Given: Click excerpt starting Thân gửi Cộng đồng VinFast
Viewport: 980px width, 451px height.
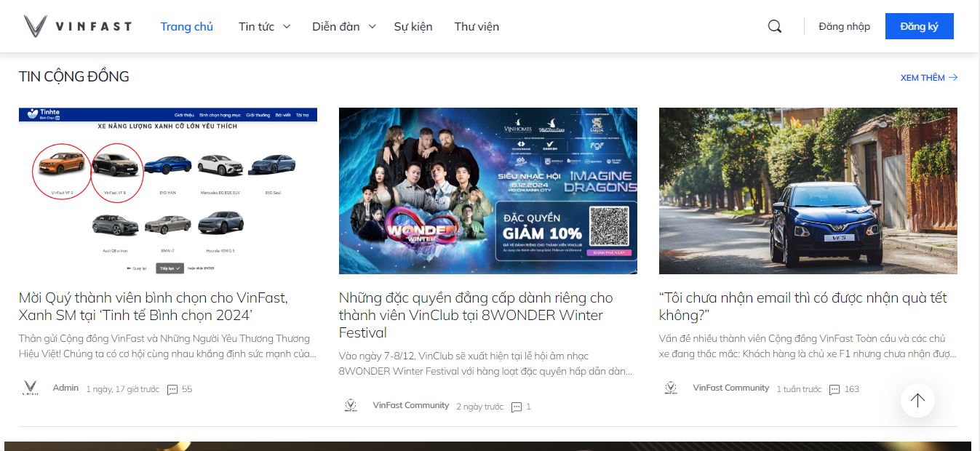Looking at the screenshot, I should (168, 346).
